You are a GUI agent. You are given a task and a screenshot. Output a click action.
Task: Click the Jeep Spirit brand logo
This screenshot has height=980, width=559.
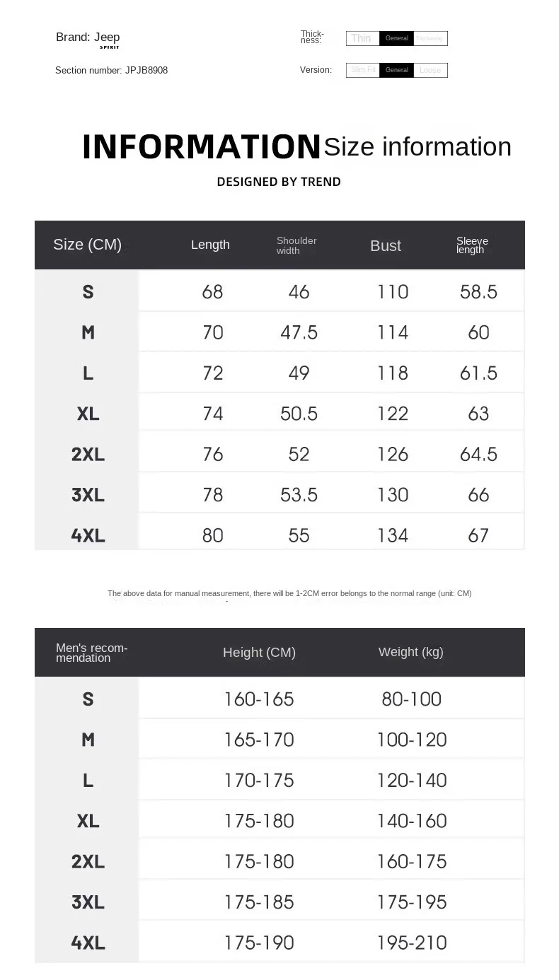[x=108, y=39]
